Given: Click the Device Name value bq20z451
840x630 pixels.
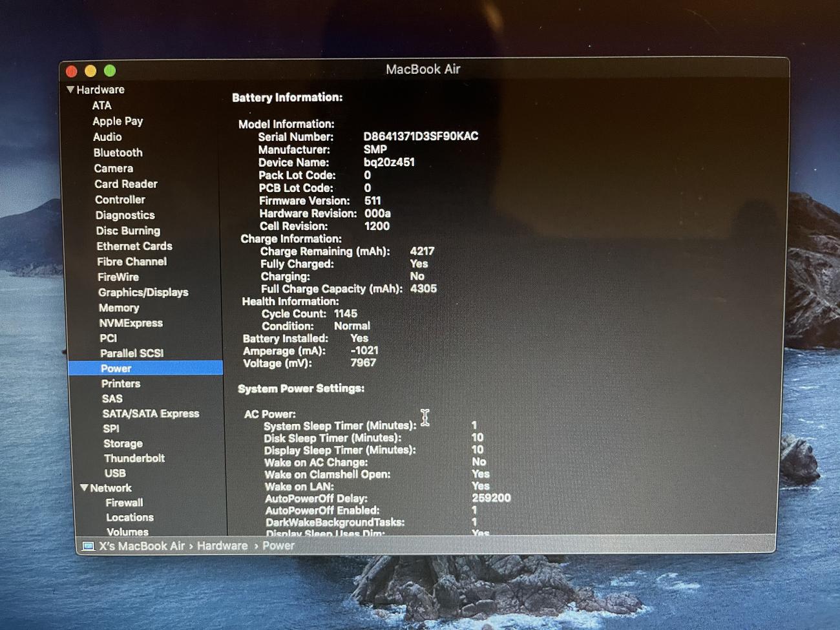Looking at the screenshot, I should pyautogui.click(x=389, y=162).
